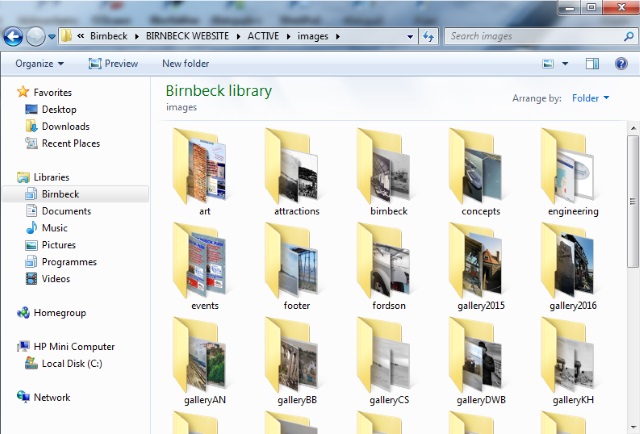640x434 pixels.
Task: Open address bar history dropdown arrow
Action: click(410, 37)
